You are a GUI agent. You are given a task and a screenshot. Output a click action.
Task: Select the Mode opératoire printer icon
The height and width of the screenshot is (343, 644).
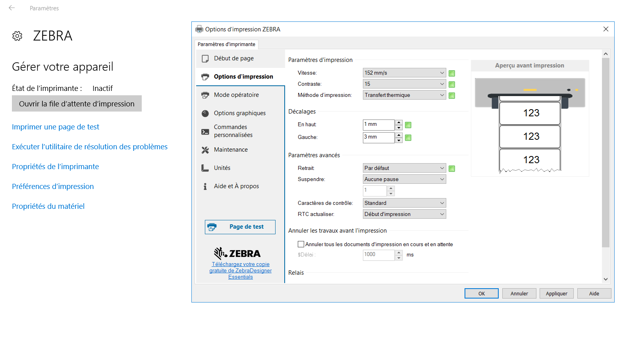point(205,95)
